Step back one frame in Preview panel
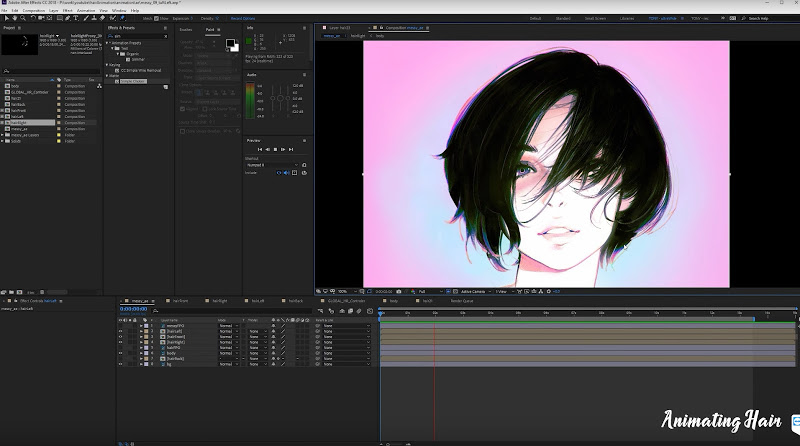This screenshot has width=800, height=446. pyautogui.click(x=267, y=150)
